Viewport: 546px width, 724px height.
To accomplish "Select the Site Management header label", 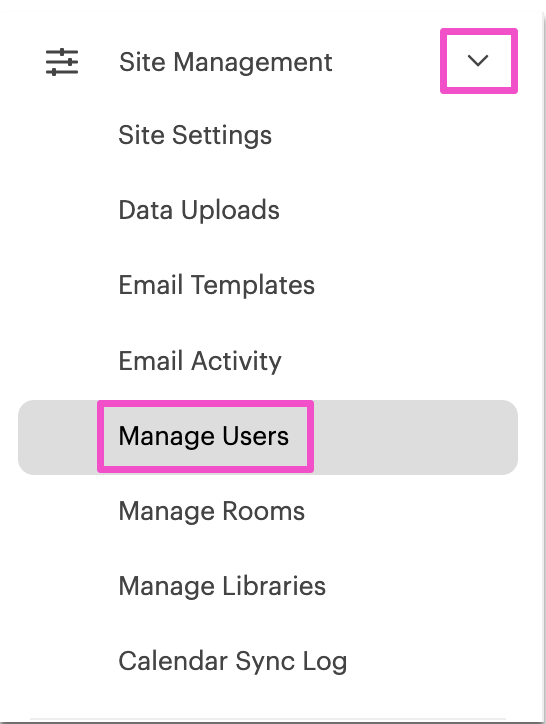I will pos(225,62).
